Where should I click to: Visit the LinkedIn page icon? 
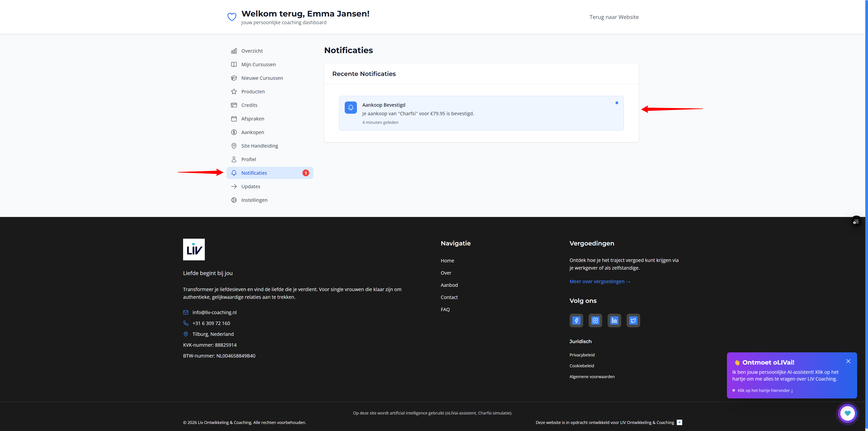click(614, 320)
